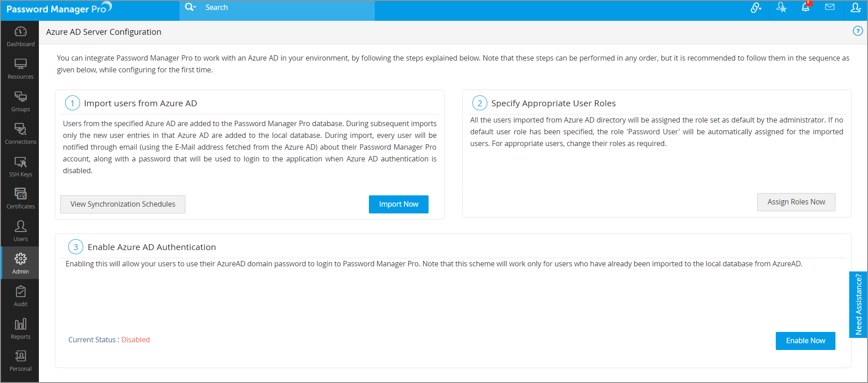Open Reports in the sidebar
Screen dimensions: 868x383
point(20,329)
